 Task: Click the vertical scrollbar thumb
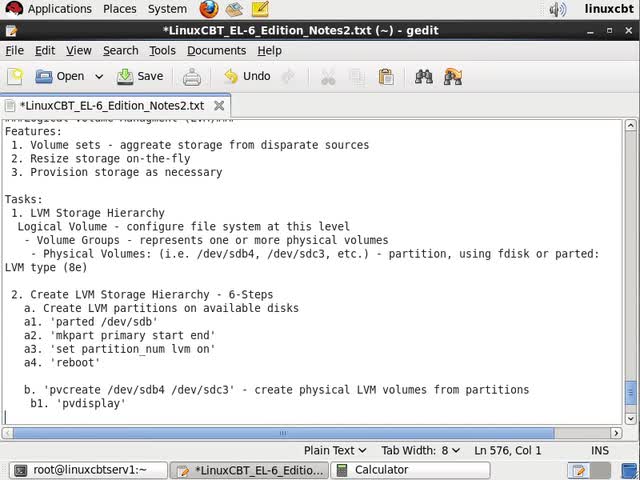coord(631,393)
